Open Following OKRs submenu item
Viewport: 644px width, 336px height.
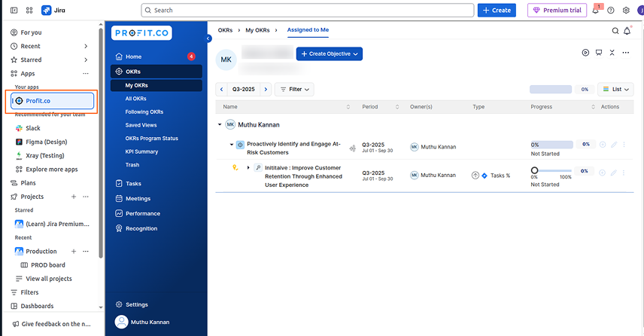click(144, 111)
